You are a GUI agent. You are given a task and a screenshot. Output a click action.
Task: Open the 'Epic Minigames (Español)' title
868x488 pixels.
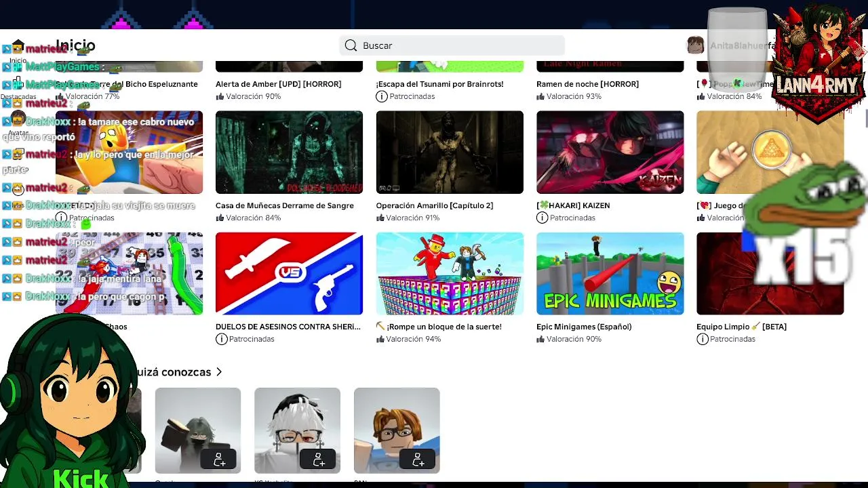(x=584, y=327)
